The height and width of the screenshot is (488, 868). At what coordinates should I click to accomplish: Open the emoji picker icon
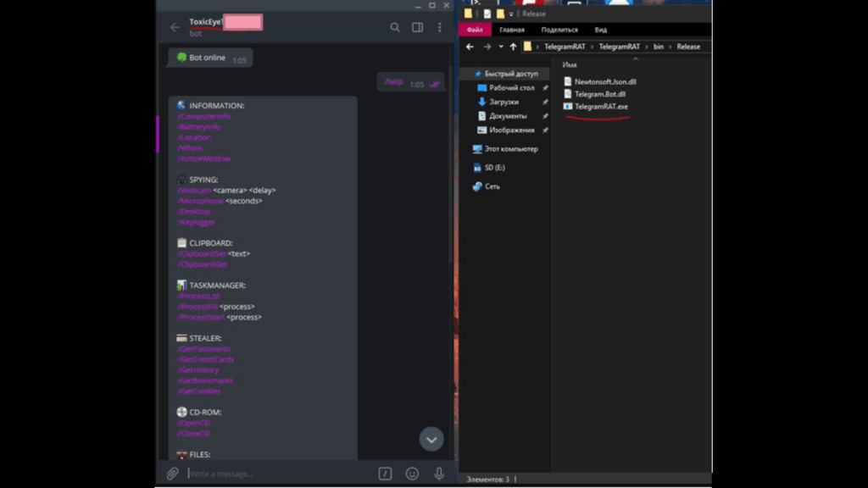412,474
